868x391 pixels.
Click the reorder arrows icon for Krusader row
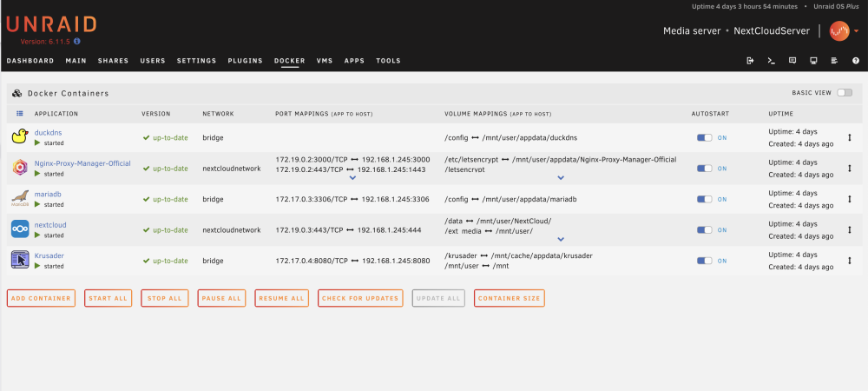[849, 261]
